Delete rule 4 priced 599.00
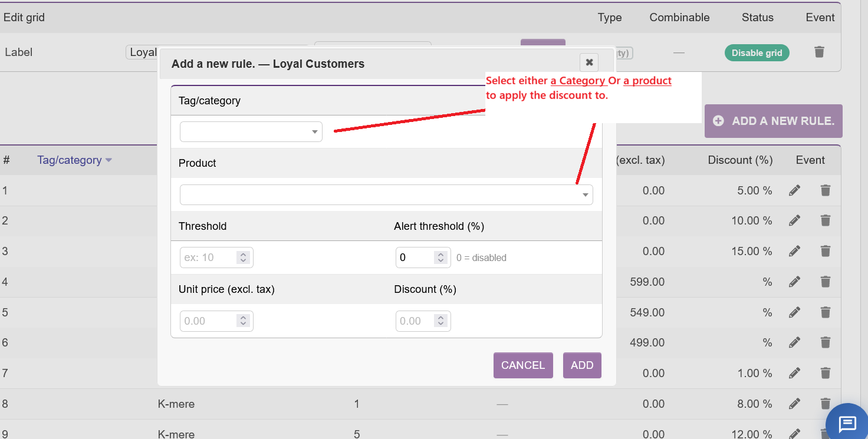 826,282
